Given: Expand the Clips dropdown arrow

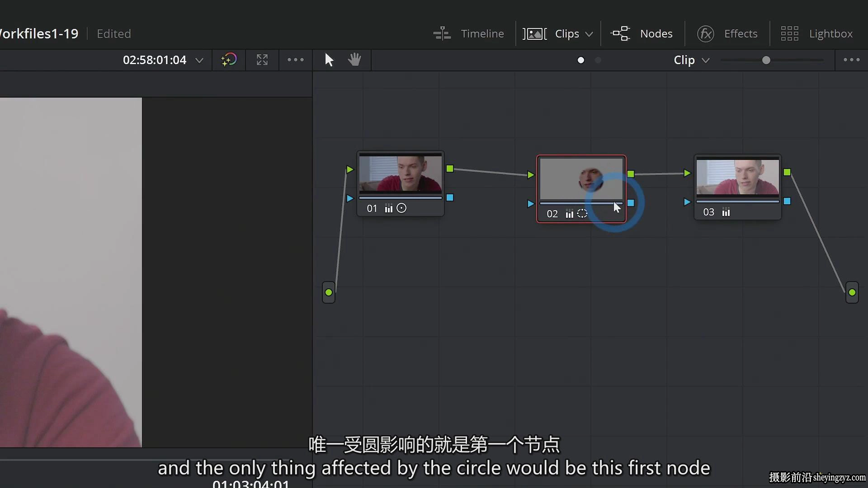Looking at the screenshot, I should 589,34.
